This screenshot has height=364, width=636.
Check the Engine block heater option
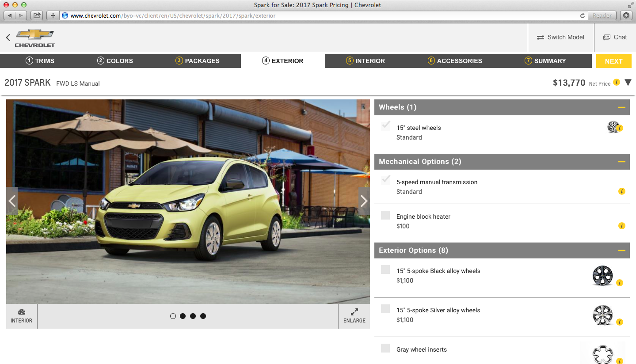pyautogui.click(x=385, y=215)
